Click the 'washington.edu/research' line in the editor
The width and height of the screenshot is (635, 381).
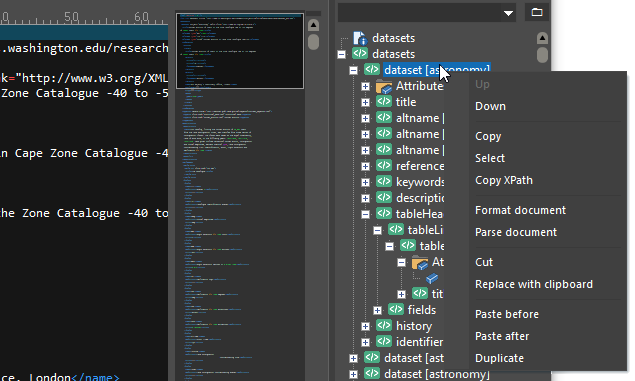pos(84,48)
